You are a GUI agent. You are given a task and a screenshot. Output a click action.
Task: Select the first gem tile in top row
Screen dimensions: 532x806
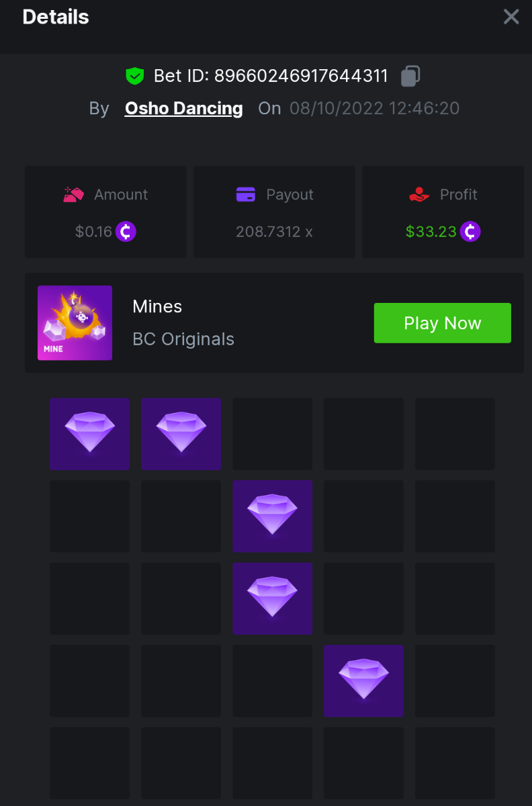89,434
